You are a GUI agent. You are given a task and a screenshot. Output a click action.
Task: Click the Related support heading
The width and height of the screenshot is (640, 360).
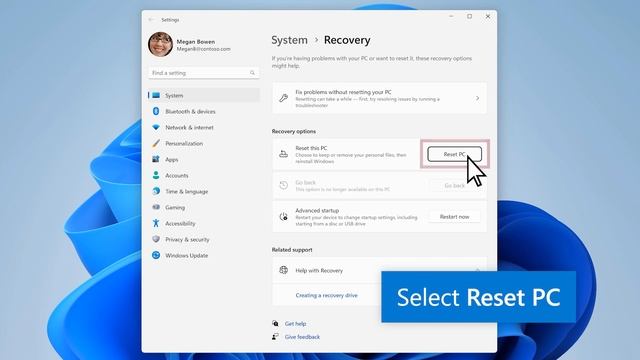tap(292, 249)
